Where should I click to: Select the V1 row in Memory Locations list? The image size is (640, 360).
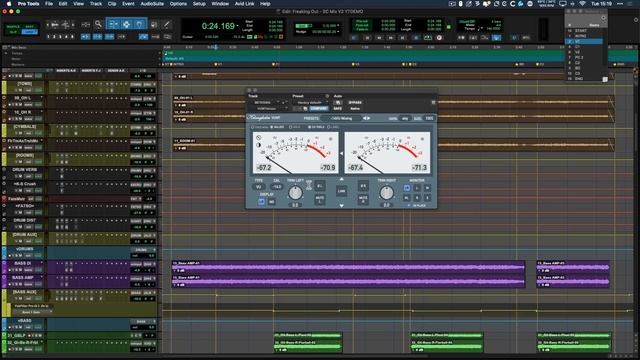pos(583,41)
